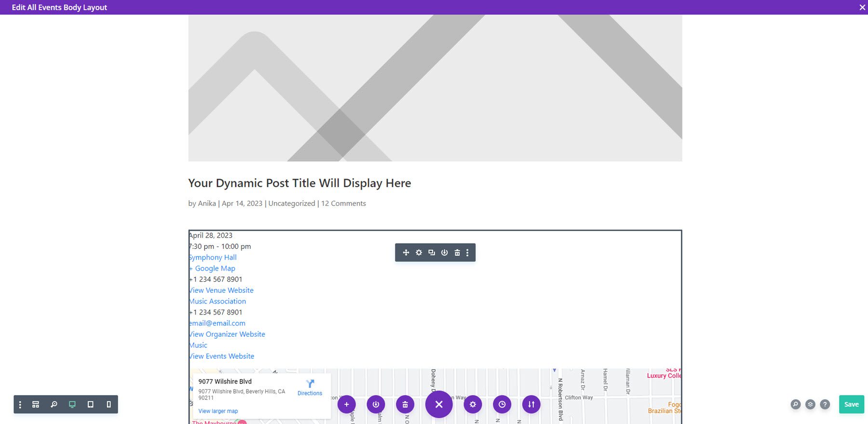Screen dimensions: 868x424
Task: Click the featured image placeholder
Action: tap(435, 88)
